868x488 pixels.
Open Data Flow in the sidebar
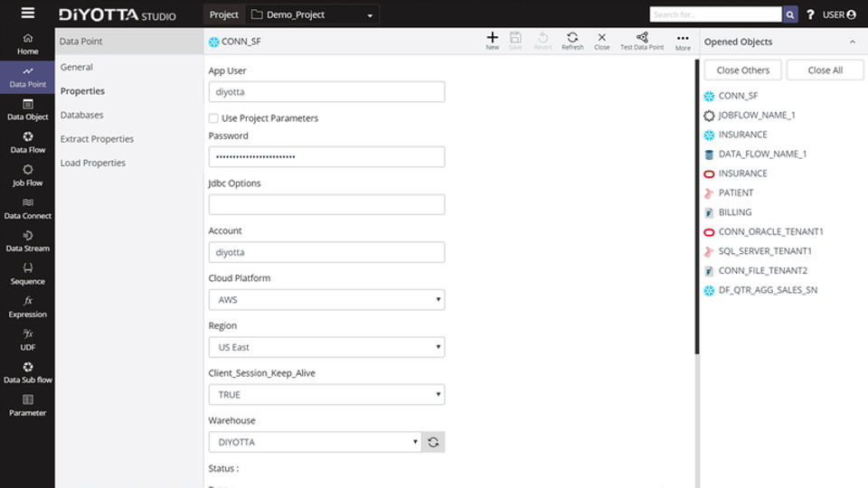point(28,142)
